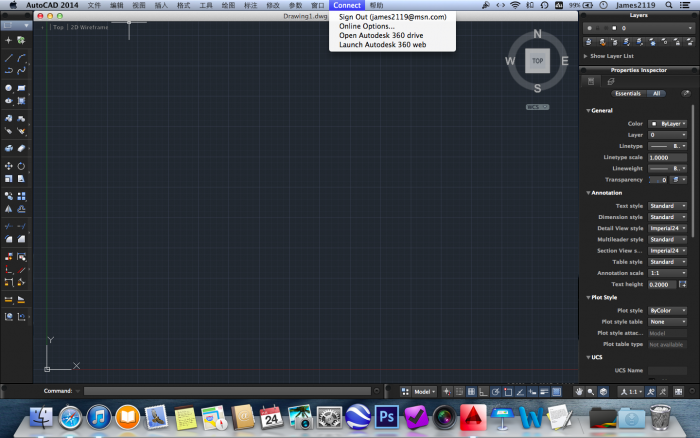Click the Transparency slider in Properties
Viewport: 700px width, 438px height.
(658, 180)
